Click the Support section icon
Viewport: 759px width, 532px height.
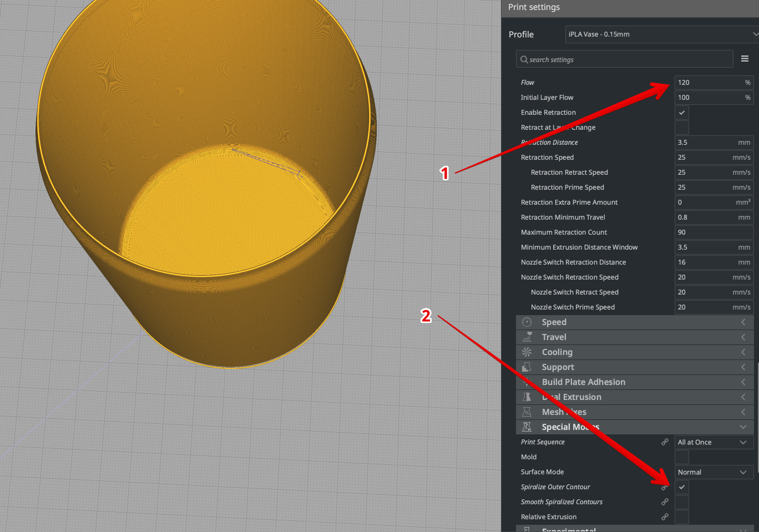(x=526, y=367)
